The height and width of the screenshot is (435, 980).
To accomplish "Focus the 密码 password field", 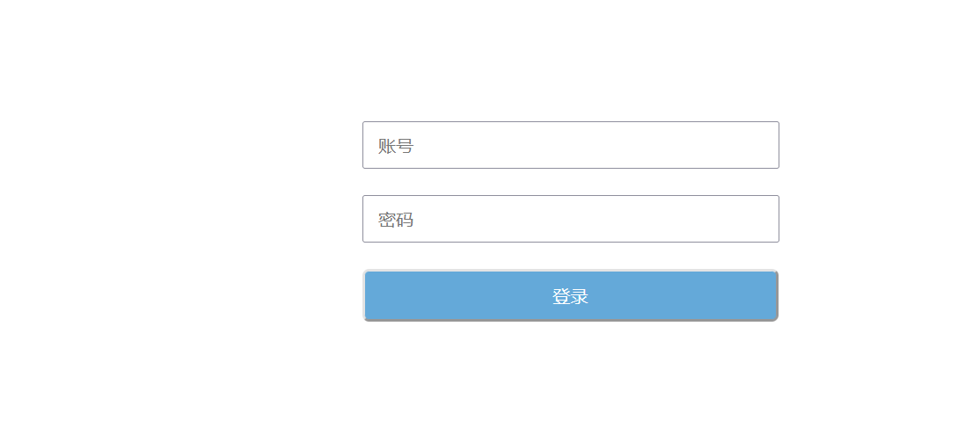I will 570,219.
